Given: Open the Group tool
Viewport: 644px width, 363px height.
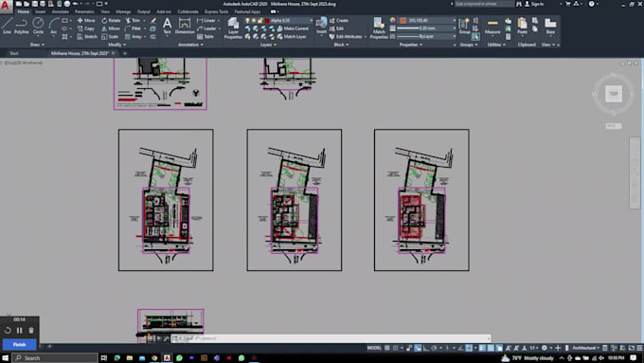Looking at the screenshot, I should tap(464, 26).
